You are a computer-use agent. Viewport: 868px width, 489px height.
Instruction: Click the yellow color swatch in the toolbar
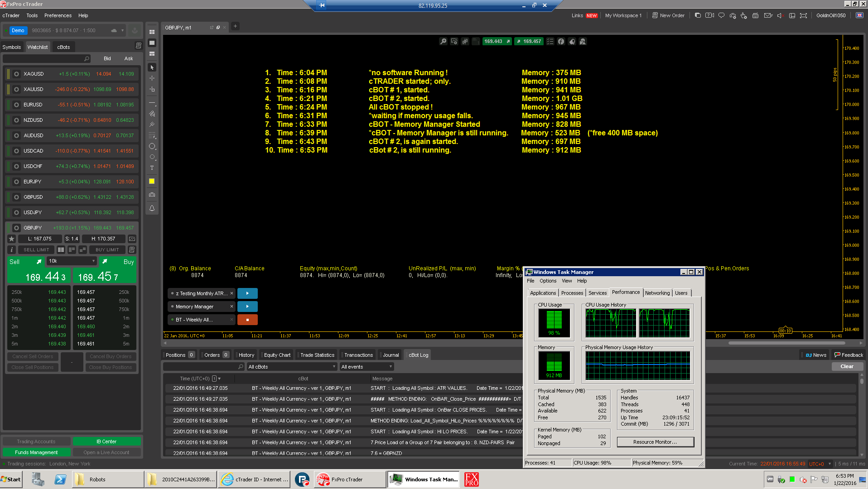(x=152, y=181)
